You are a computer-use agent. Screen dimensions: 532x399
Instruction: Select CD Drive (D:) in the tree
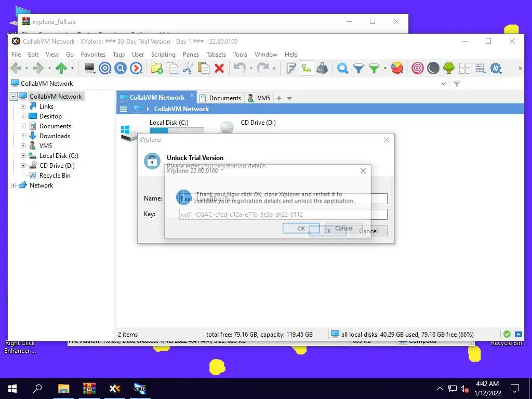click(57, 166)
